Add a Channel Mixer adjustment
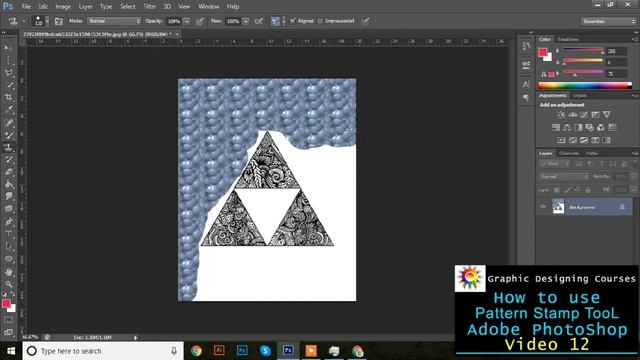The height and width of the screenshot is (360, 640). point(600,127)
